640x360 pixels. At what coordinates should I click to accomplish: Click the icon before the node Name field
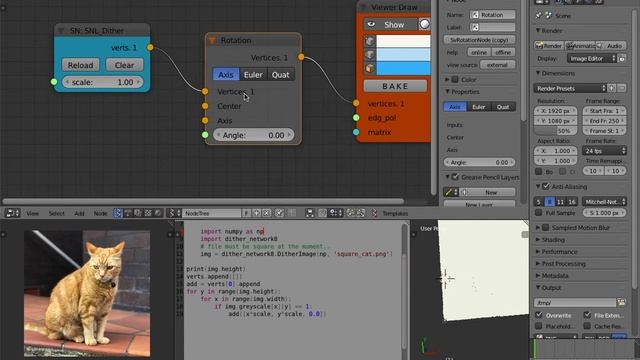[x=475, y=15]
